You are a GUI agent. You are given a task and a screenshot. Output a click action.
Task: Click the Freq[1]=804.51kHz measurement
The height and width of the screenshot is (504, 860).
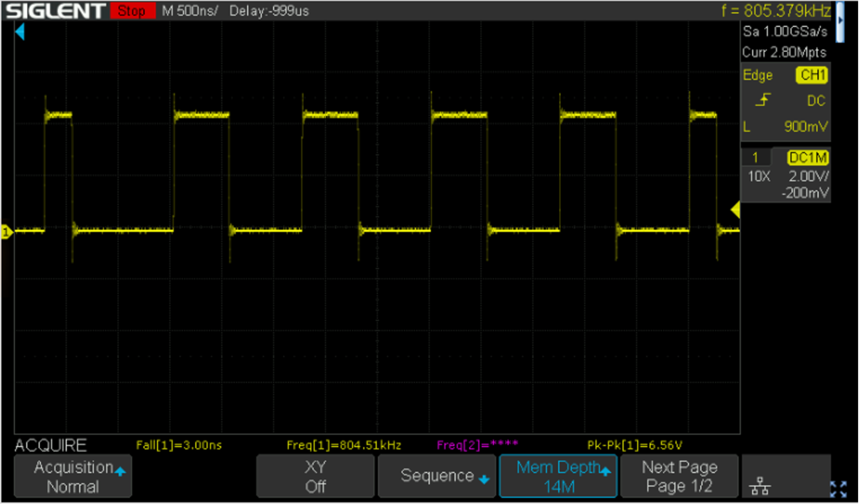tap(344, 446)
